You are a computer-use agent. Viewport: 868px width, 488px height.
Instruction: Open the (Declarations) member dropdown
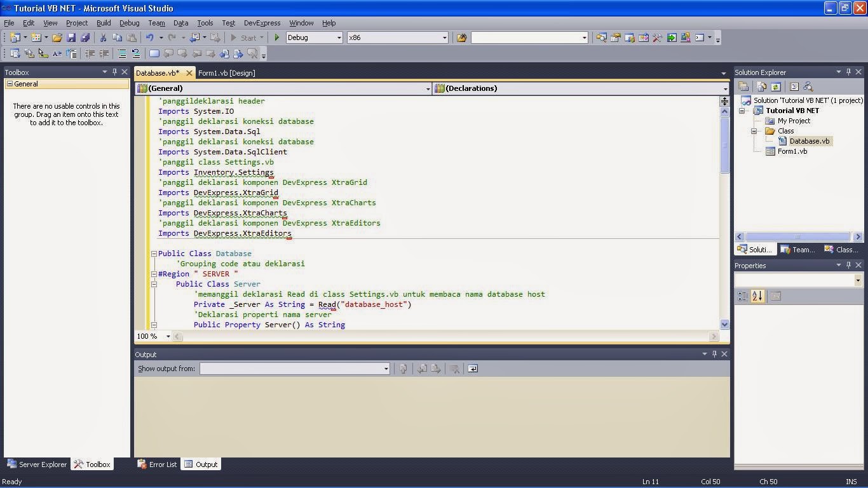tap(581, 88)
